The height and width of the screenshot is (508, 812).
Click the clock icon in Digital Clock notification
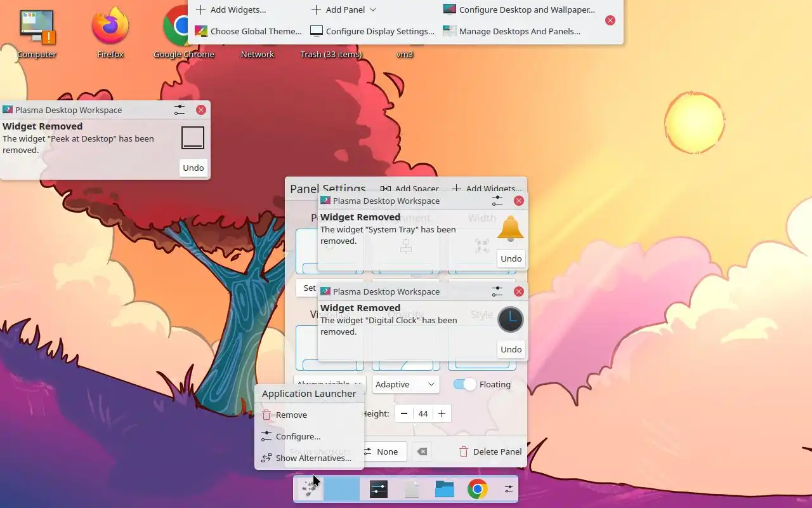511,319
